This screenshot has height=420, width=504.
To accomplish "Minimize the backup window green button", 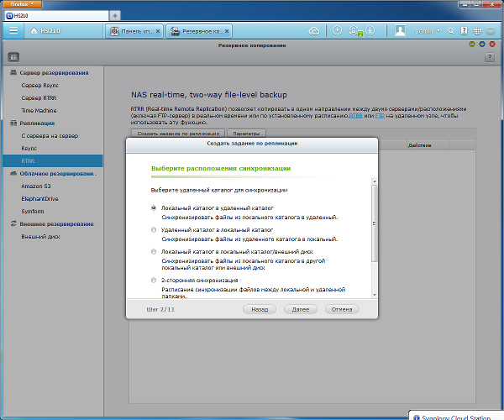I will pyautogui.click(x=472, y=45).
